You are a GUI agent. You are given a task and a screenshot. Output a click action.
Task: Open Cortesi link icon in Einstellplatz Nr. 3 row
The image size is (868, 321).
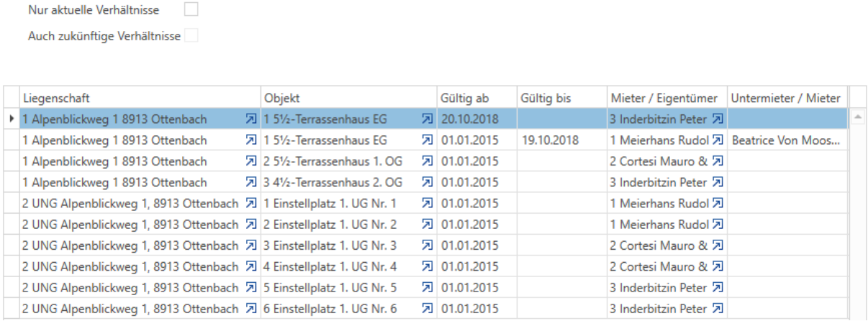point(717,245)
